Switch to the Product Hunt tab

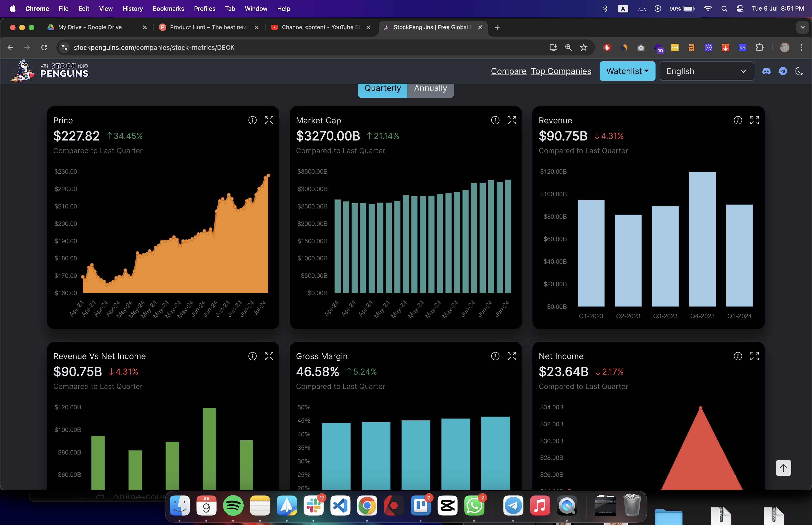click(209, 27)
